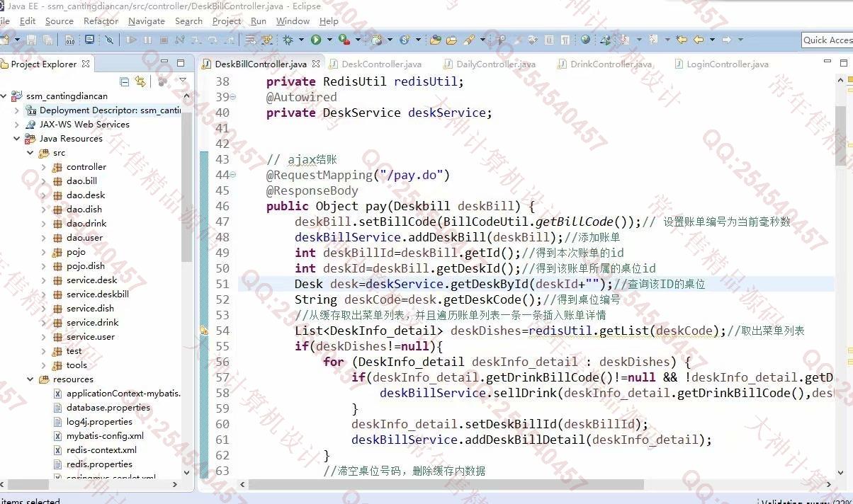
Task: Open dropdown arrow next to Run icon
Action: (x=329, y=40)
